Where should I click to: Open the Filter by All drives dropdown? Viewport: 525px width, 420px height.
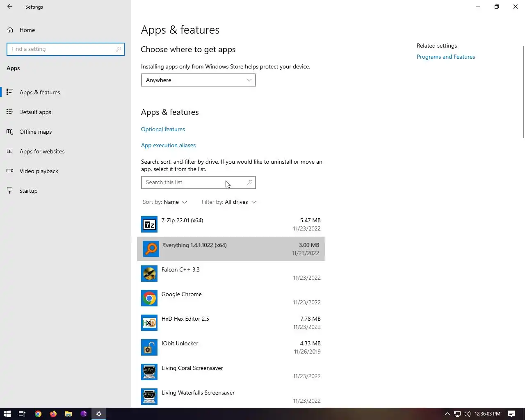click(229, 202)
